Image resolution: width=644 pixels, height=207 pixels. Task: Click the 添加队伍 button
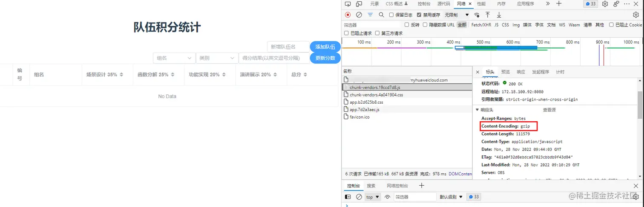pyautogui.click(x=325, y=47)
